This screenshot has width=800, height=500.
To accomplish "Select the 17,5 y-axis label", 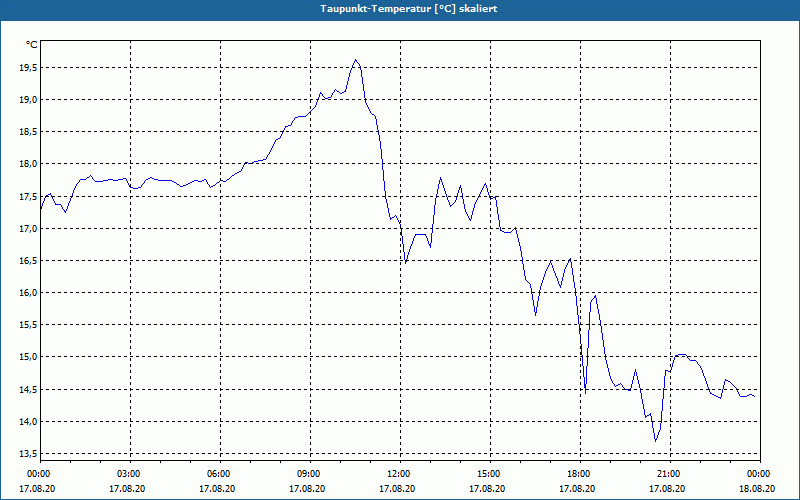I will coord(29,196).
